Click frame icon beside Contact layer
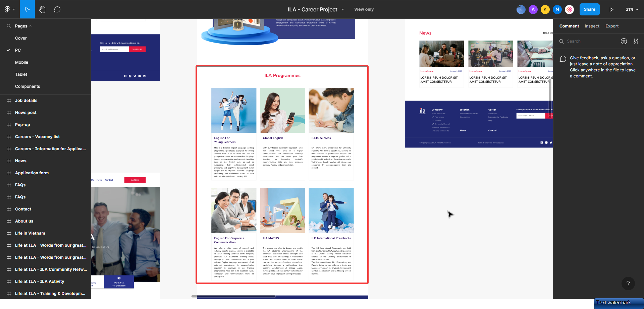Viewport: 644px width, 309px height. coord(9,209)
